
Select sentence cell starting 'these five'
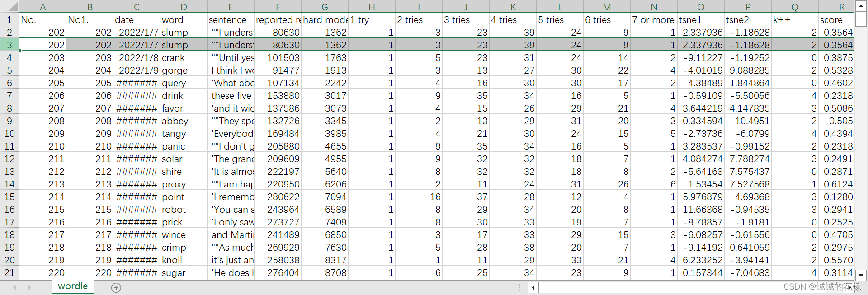pos(231,95)
